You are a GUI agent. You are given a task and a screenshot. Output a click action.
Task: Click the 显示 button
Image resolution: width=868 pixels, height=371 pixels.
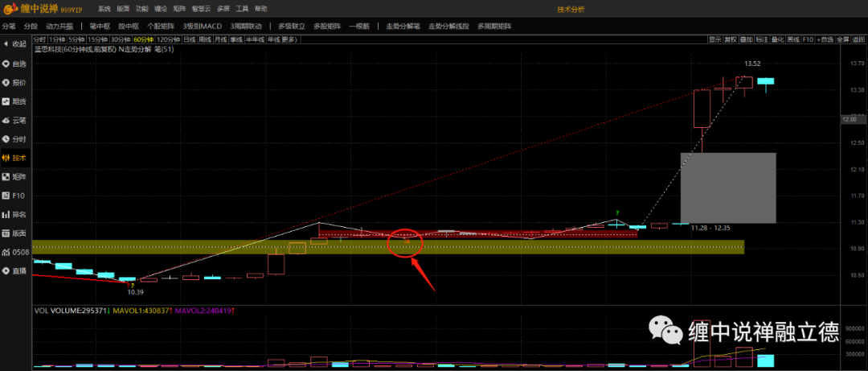click(715, 39)
